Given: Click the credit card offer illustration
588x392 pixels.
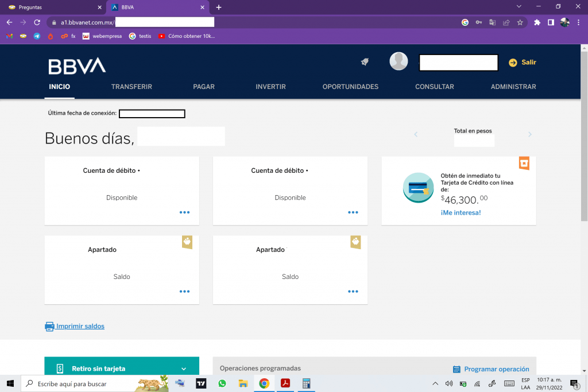Looking at the screenshot, I should (x=418, y=187).
